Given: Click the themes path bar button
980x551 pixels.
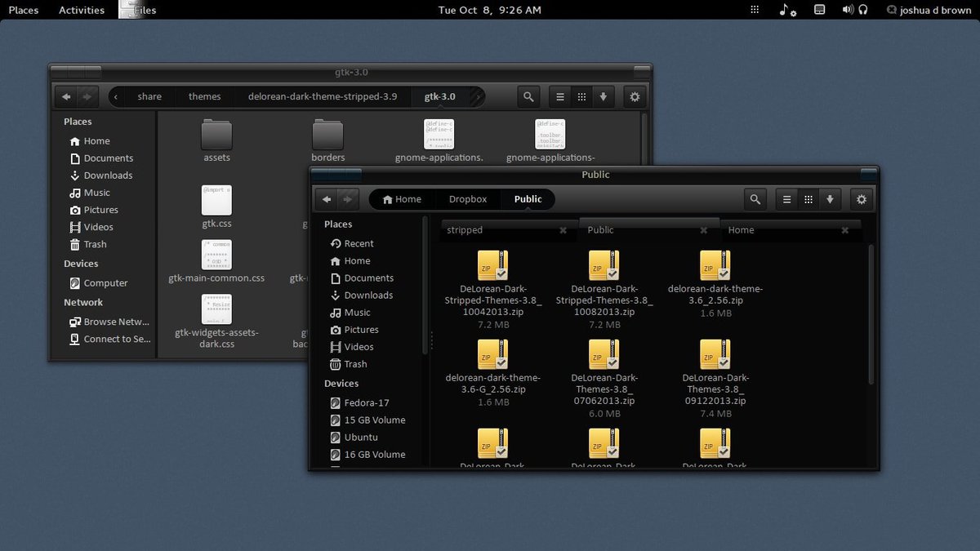Looking at the screenshot, I should [204, 96].
